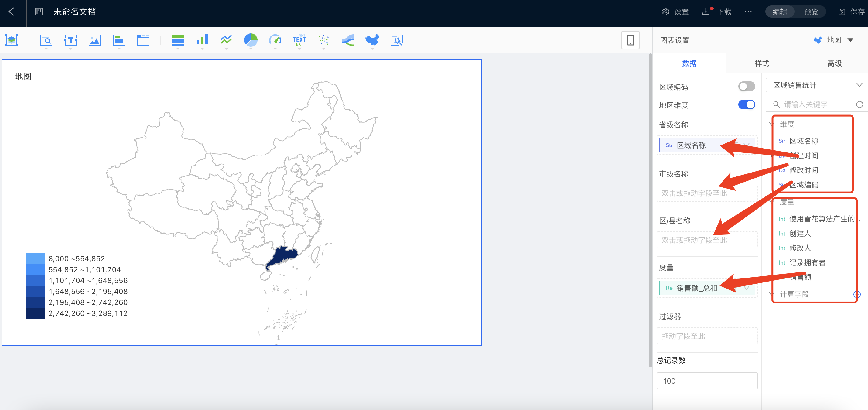Add a scatter plot chart

coord(323,40)
